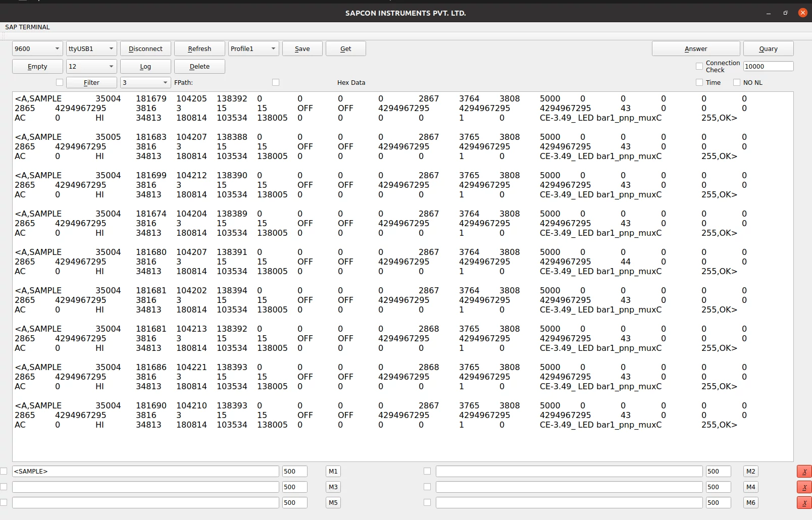Open the ttyUSB1 port dropdown
This screenshot has width=812, height=520.
tap(91, 48)
